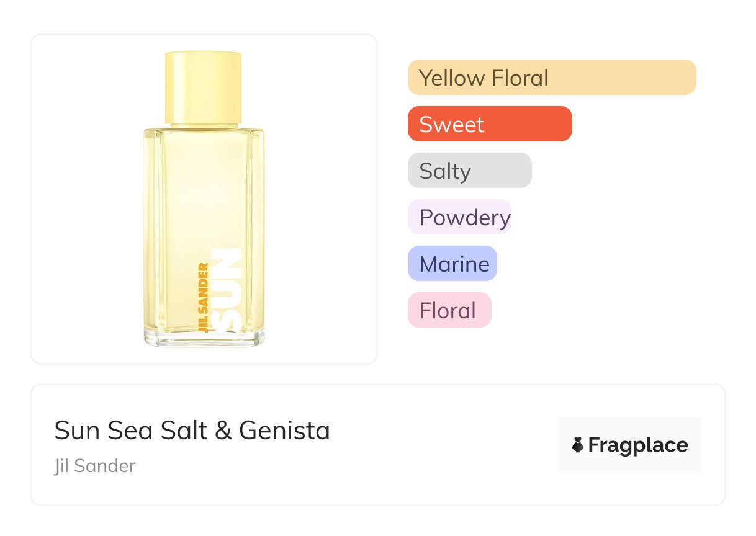Select the gray Salty accord bar
Viewport: 756px width, 536px height.
tap(469, 171)
